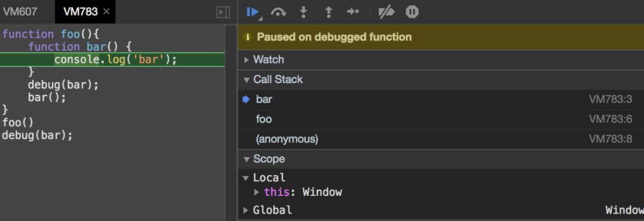Image resolution: width=644 pixels, height=221 pixels.
Task: Step out of current function
Action: 329,13
